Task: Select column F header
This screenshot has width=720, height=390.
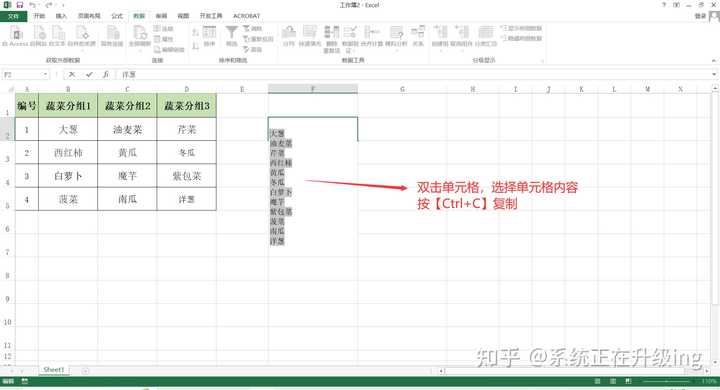Action: [x=313, y=89]
